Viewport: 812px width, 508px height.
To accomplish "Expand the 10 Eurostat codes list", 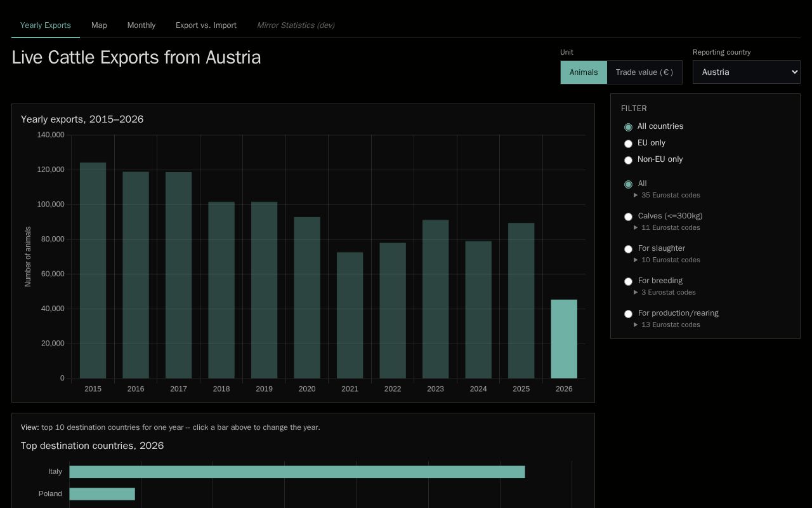I will pyautogui.click(x=667, y=260).
